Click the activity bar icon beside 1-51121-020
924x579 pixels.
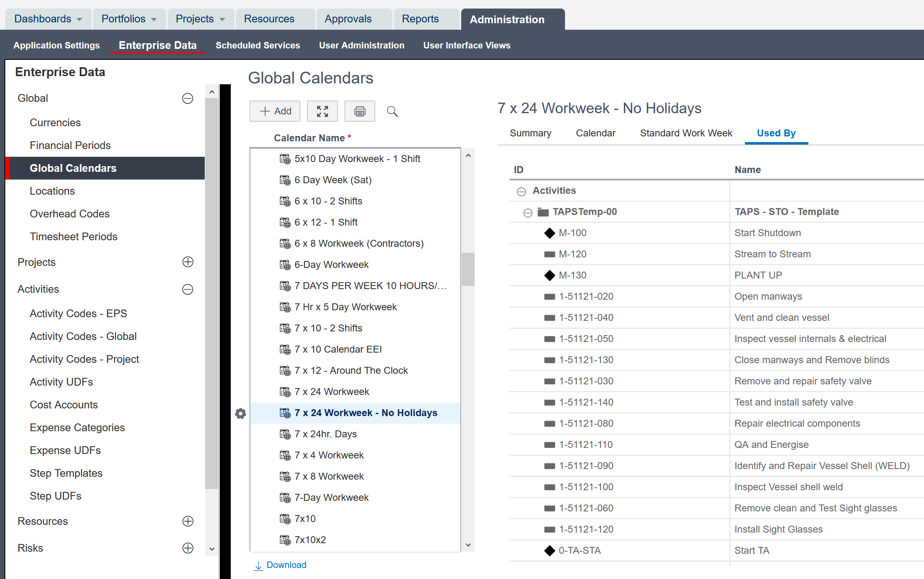coord(549,296)
